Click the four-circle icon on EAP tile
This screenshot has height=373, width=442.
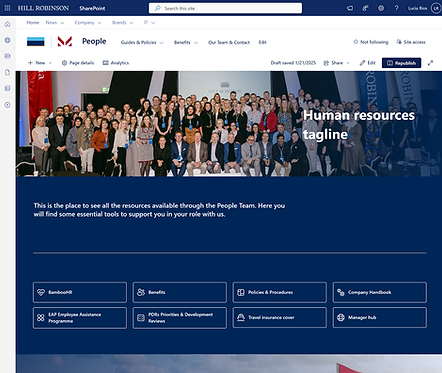(x=41, y=318)
